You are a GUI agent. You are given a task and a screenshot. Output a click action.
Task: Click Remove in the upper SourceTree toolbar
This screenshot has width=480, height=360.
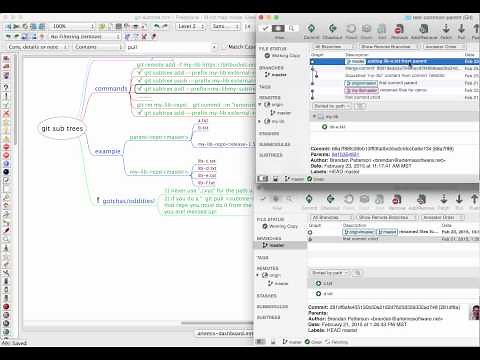[x=399, y=31]
